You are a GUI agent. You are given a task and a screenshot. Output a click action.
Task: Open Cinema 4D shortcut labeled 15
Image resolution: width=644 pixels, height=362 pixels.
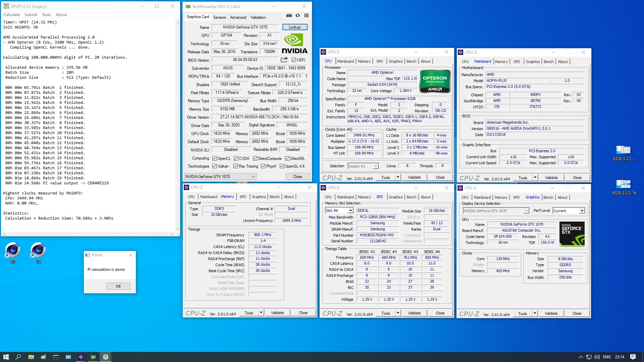(38, 252)
